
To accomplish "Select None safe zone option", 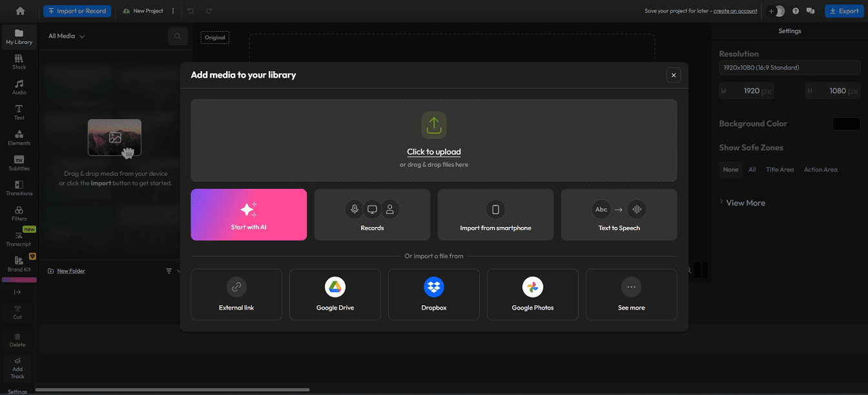I will coord(730,170).
